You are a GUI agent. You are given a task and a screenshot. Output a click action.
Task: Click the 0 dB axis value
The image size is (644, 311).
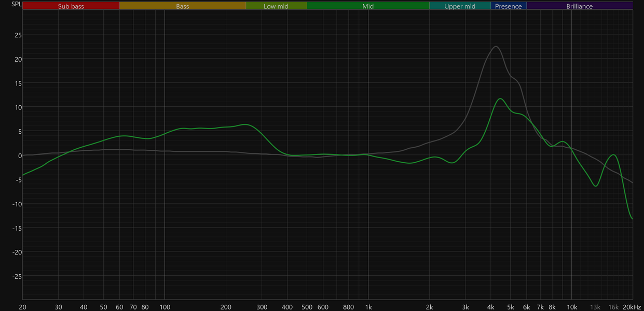click(20, 155)
